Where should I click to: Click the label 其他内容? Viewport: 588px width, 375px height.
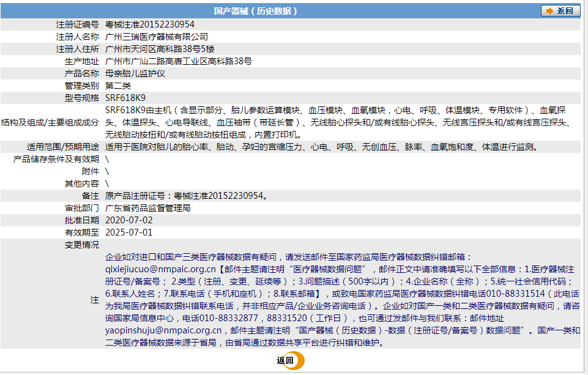[82, 184]
